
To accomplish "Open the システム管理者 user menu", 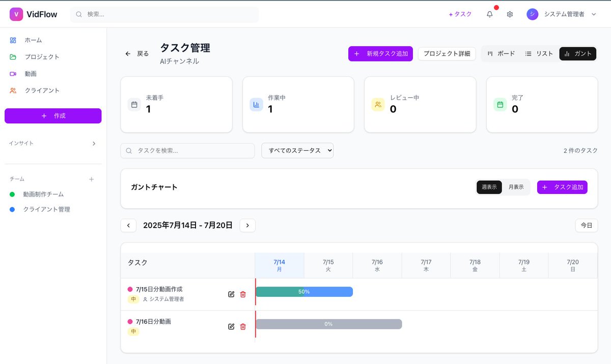I will point(562,14).
